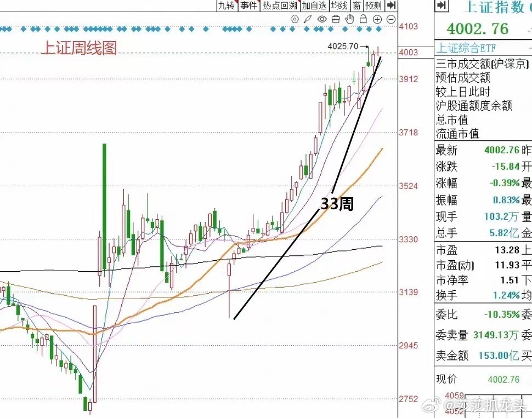Click the 现价 4002.76 price field
Viewport: 532px width, 418px height.
click(x=503, y=379)
